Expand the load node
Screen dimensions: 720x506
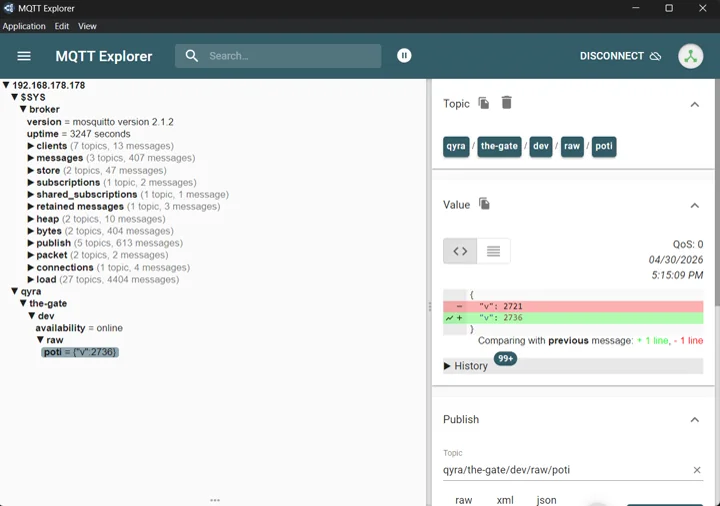[x=31, y=279]
